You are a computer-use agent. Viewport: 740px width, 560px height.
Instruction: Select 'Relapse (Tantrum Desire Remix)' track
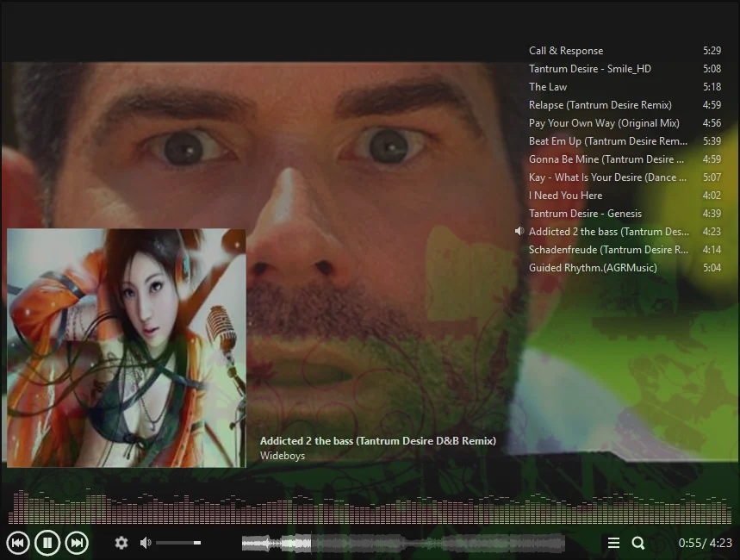coord(625,105)
